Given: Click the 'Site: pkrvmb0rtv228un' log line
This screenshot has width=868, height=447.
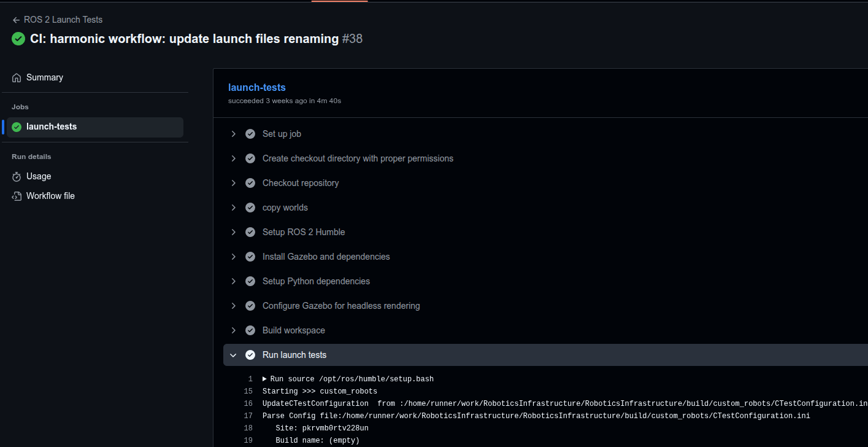Looking at the screenshot, I should [322, 428].
